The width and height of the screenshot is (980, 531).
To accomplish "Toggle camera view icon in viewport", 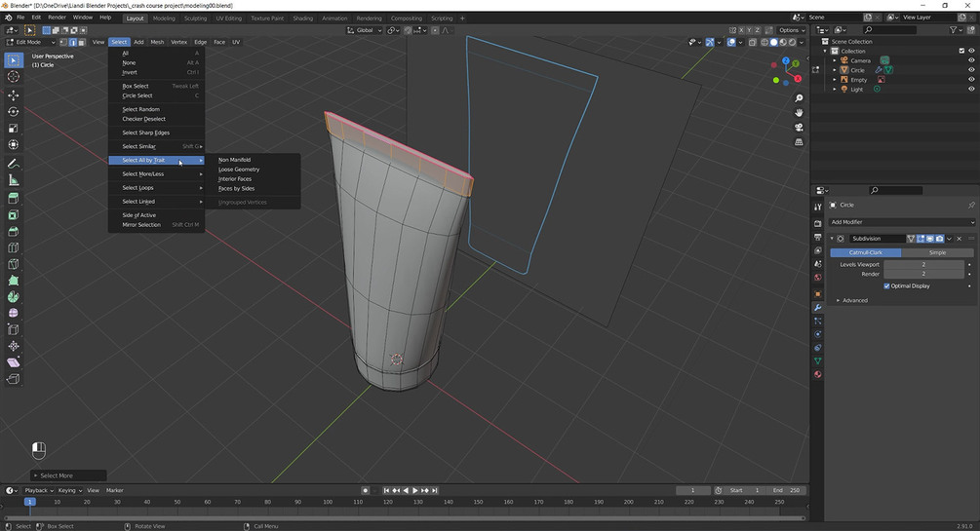I will click(x=799, y=128).
